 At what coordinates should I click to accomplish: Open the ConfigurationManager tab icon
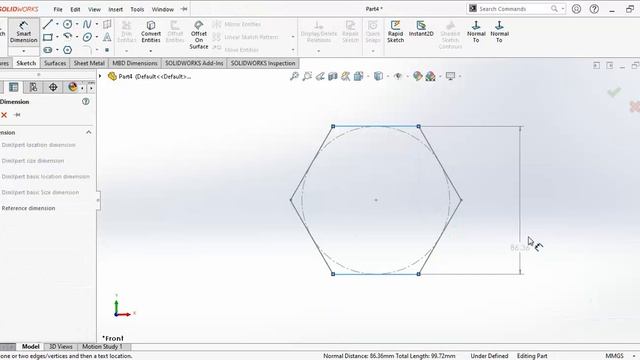[x=33, y=87]
